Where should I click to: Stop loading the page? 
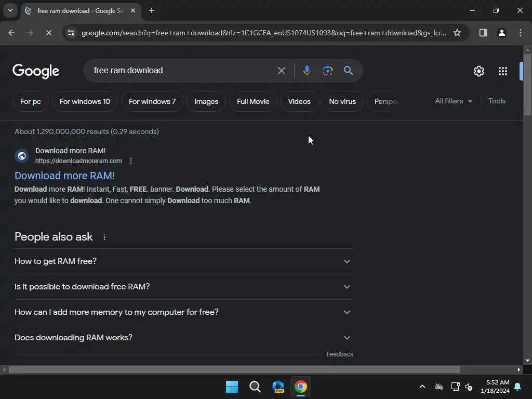(x=48, y=33)
